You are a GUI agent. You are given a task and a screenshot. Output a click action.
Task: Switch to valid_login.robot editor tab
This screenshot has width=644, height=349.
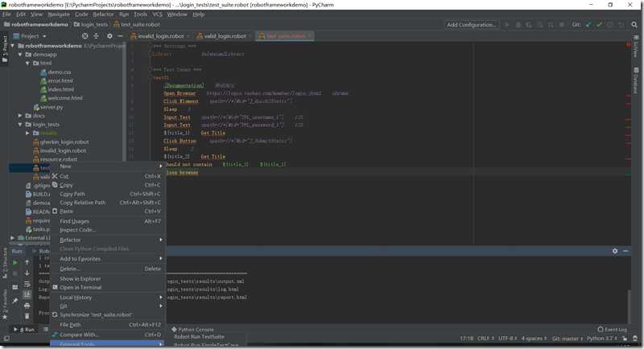[225, 36]
